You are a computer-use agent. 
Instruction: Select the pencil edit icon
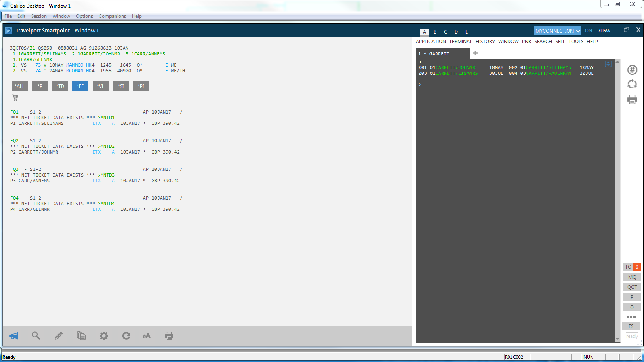(x=59, y=336)
